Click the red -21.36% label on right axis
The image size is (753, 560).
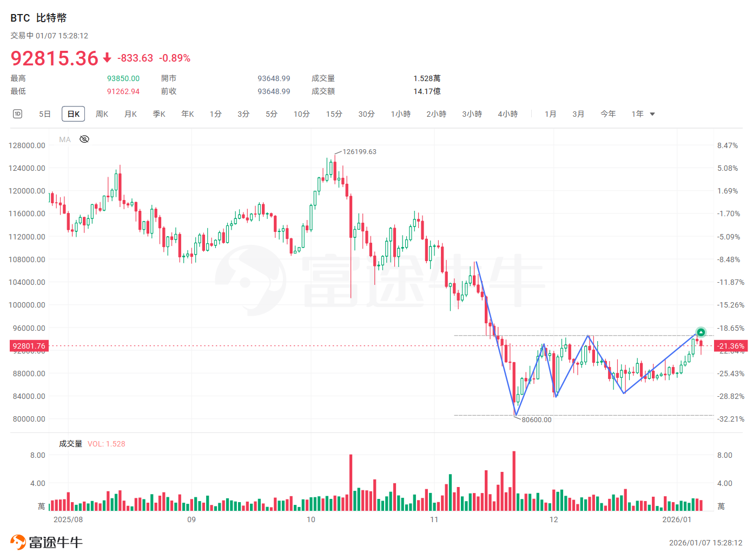(731, 346)
